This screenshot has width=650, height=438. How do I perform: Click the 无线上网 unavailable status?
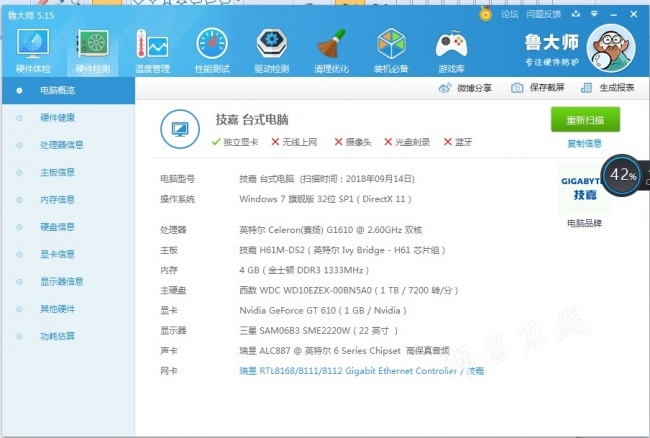[294, 142]
